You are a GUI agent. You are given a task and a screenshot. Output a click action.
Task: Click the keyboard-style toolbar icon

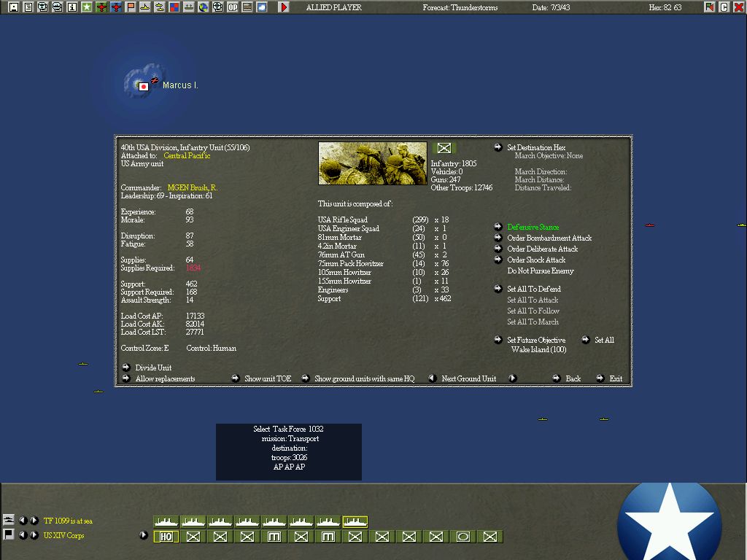[x=247, y=7]
